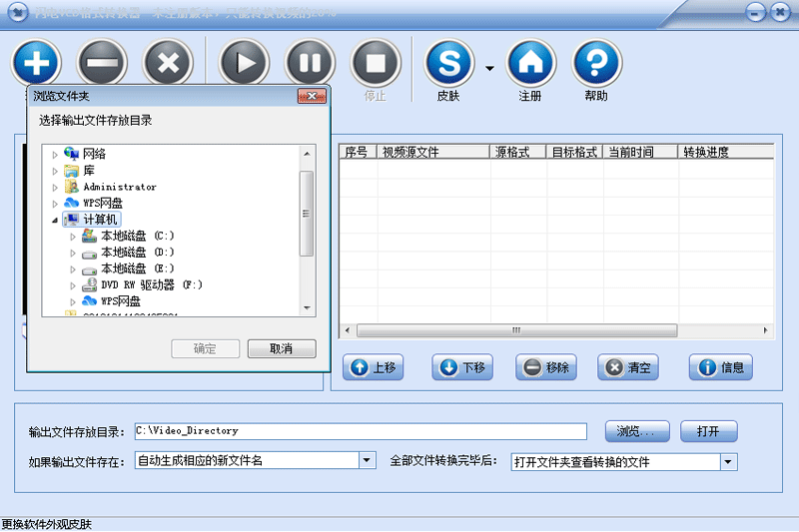Image resolution: width=799 pixels, height=532 pixels.
Task: Collapse the 计算机 tree node
Action: point(55,220)
